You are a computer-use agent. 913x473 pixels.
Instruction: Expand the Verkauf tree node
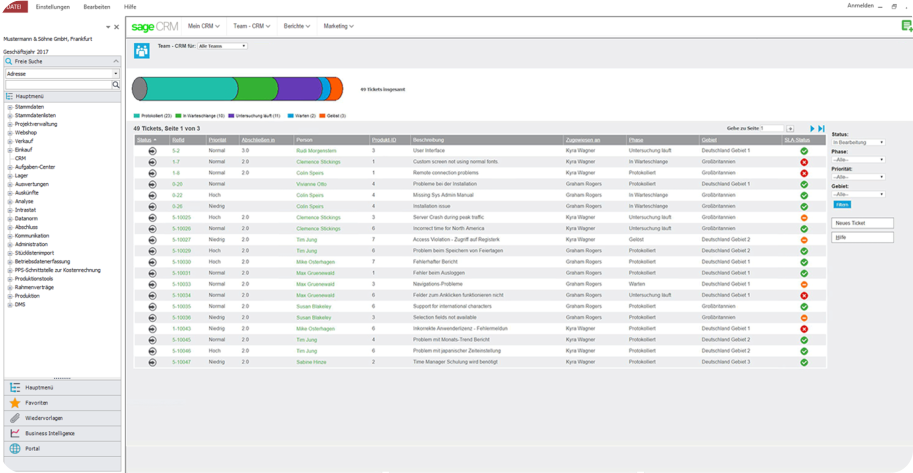[10, 142]
